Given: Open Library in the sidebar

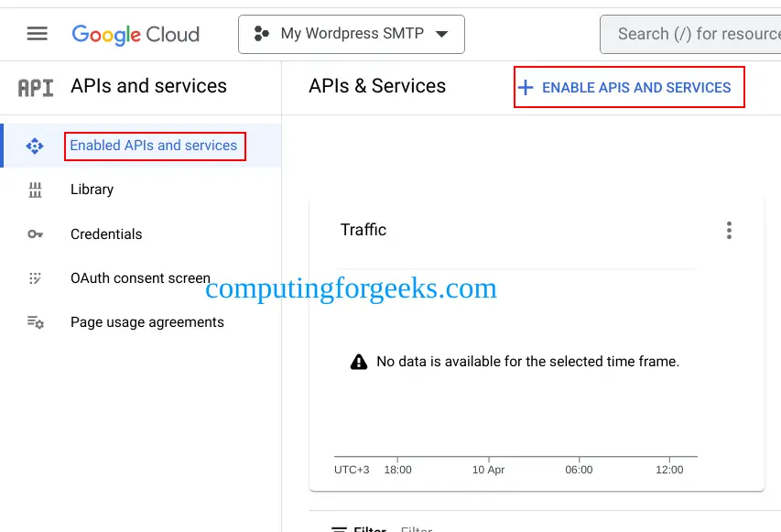Looking at the screenshot, I should click(x=92, y=190).
